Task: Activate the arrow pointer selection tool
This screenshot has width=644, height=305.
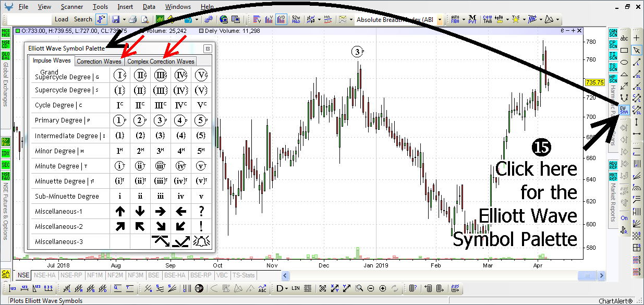Action: click(x=636, y=50)
